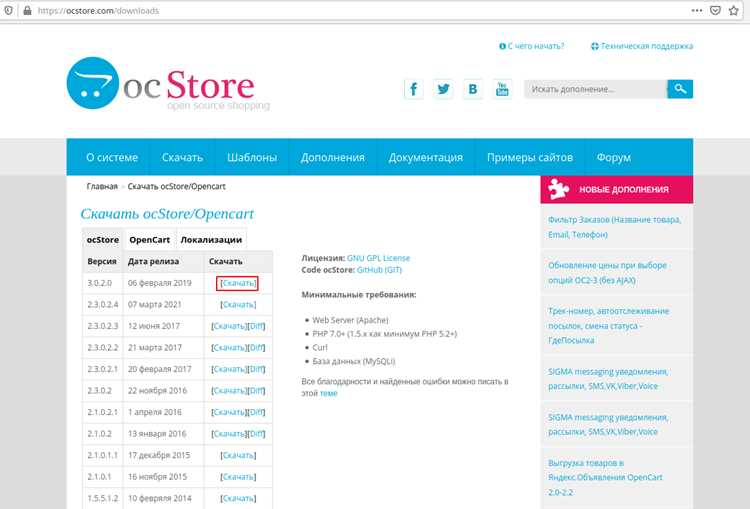Download version 2.3.0.2.4 via Скачать link
Screen dimensions: 750x509
(238, 305)
